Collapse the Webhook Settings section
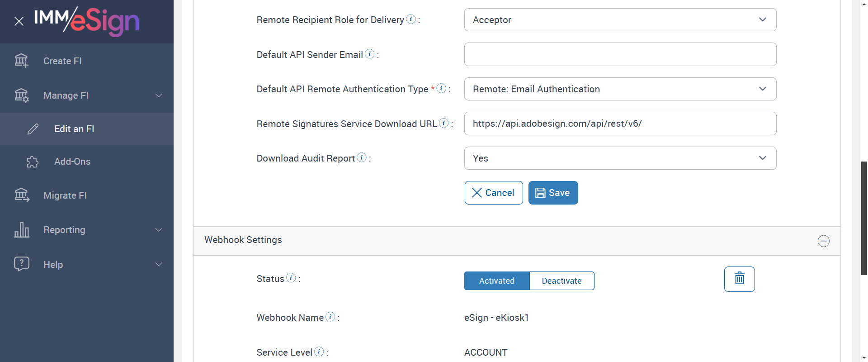 click(x=823, y=241)
